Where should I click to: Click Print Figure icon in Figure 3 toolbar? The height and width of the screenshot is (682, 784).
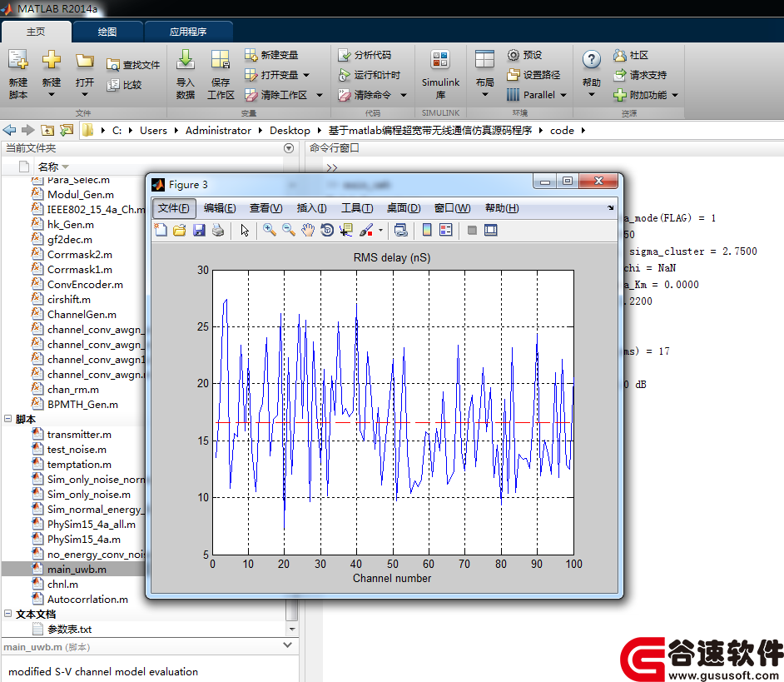pyautogui.click(x=218, y=230)
